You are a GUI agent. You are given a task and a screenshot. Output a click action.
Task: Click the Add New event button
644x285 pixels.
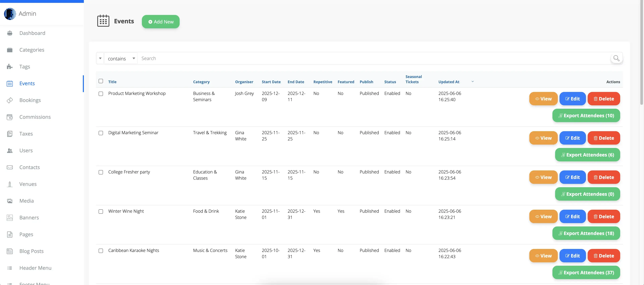point(160,22)
